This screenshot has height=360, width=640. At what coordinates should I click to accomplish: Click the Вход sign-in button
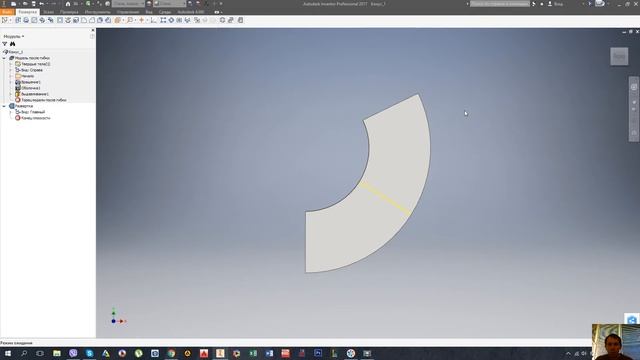click(x=555, y=4)
